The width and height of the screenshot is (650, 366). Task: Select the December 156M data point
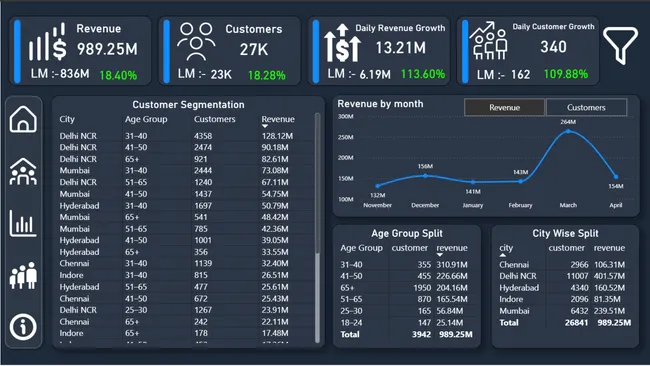click(425, 176)
